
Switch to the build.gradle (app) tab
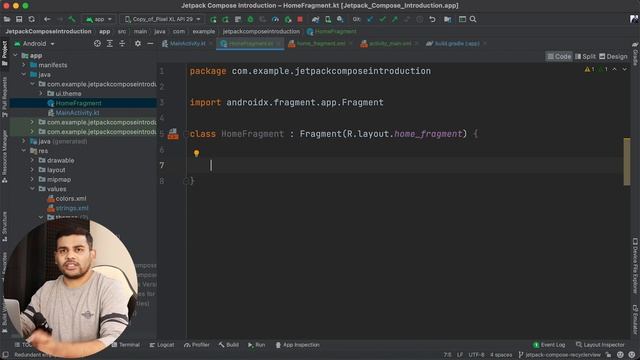pos(453,43)
